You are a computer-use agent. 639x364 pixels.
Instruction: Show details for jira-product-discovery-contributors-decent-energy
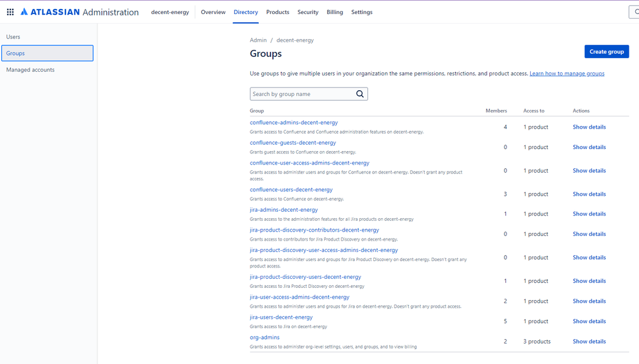pos(589,234)
